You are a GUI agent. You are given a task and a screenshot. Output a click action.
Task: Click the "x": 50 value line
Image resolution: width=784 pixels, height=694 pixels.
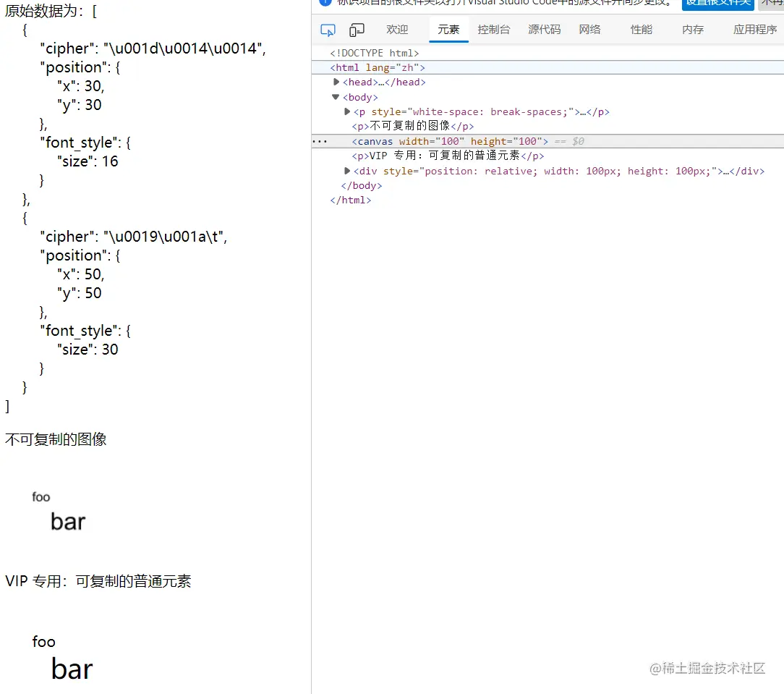80,274
